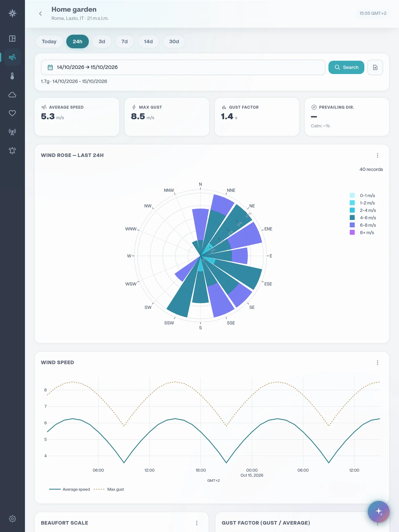Screen dimensions: 399x532
Task: Toggle the 1-2 m/s legend swatch
Action: pos(352,203)
